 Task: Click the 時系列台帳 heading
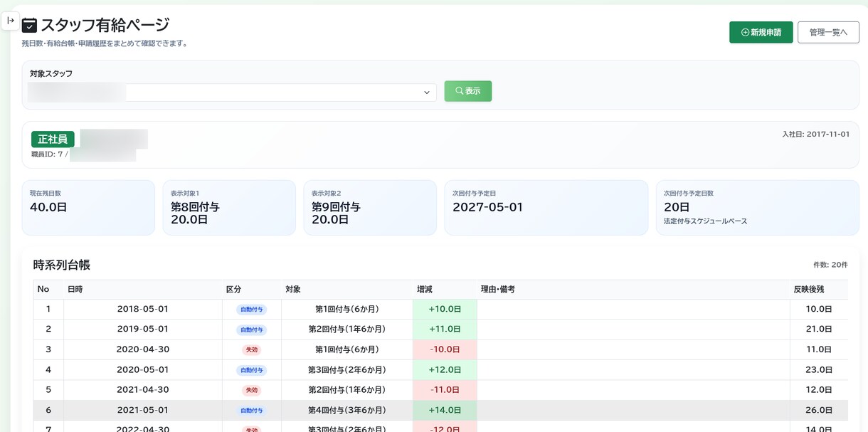click(x=61, y=265)
